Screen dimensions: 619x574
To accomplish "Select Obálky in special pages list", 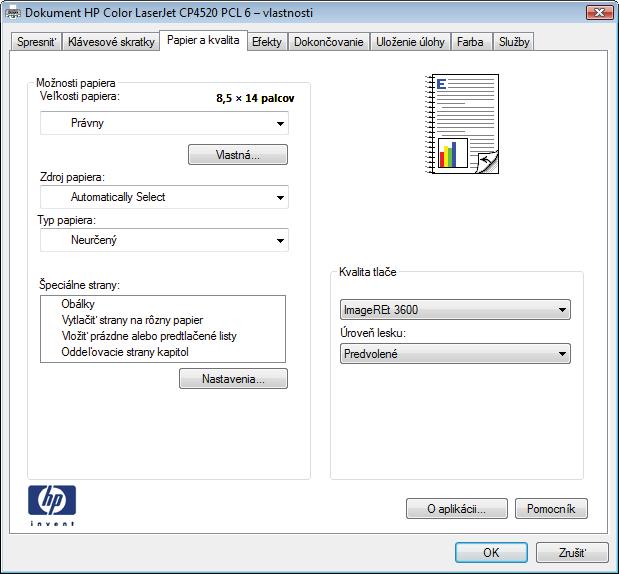I will [78, 304].
